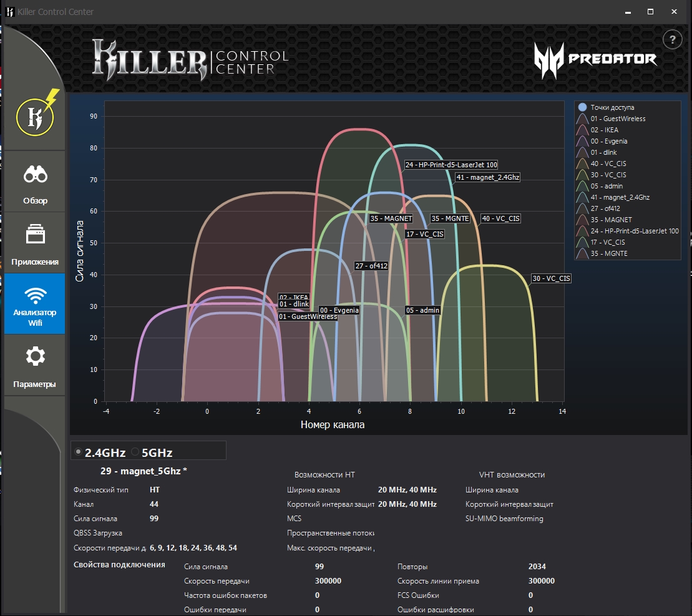
Task: Click the Predator logo in the header
Action: tap(595, 60)
